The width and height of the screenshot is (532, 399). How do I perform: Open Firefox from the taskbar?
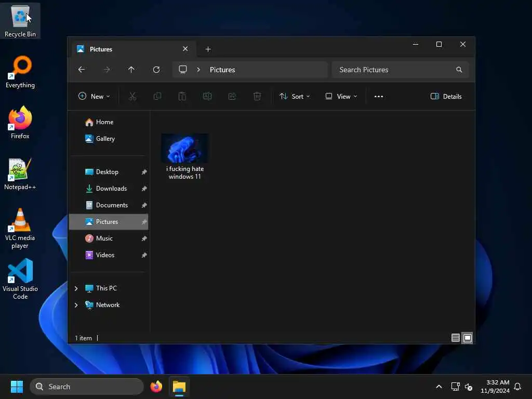pos(156,387)
